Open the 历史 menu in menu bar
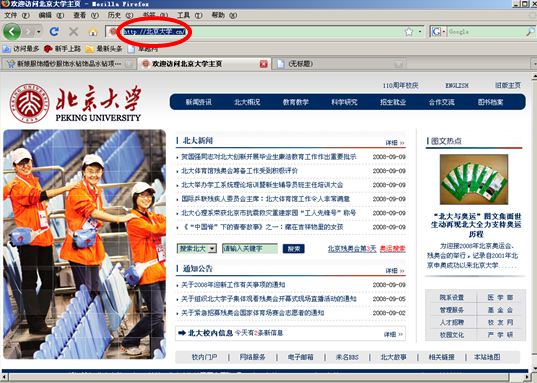 (x=120, y=15)
